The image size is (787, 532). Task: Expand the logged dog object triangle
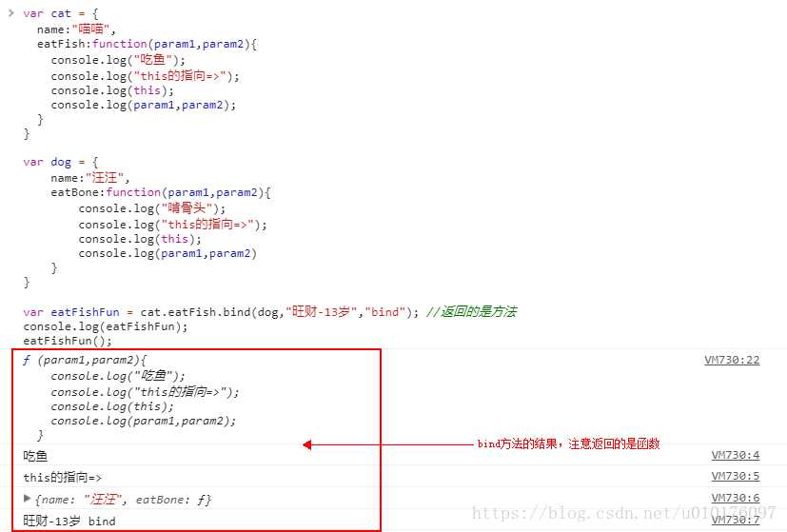tap(27, 499)
